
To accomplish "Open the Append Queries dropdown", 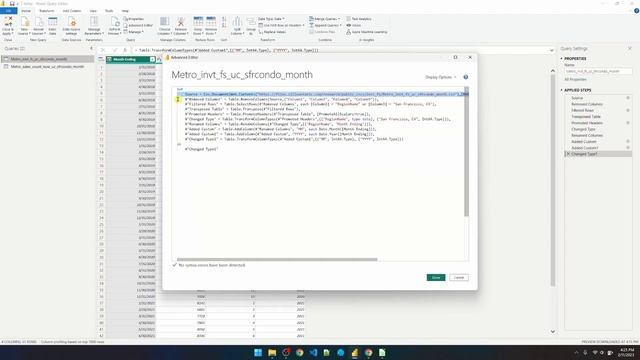I will (325, 25).
